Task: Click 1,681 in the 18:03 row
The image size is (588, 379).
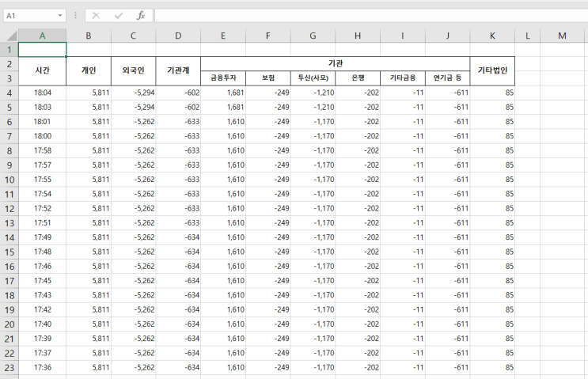Action: coord(223,108)
